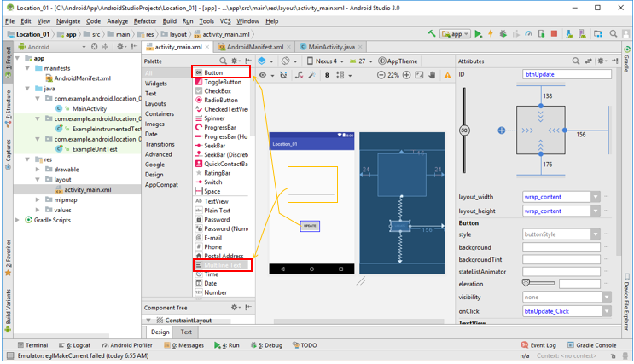
Task: Open Nexus 4 device dropdown
Action: (x=325, y=61)
